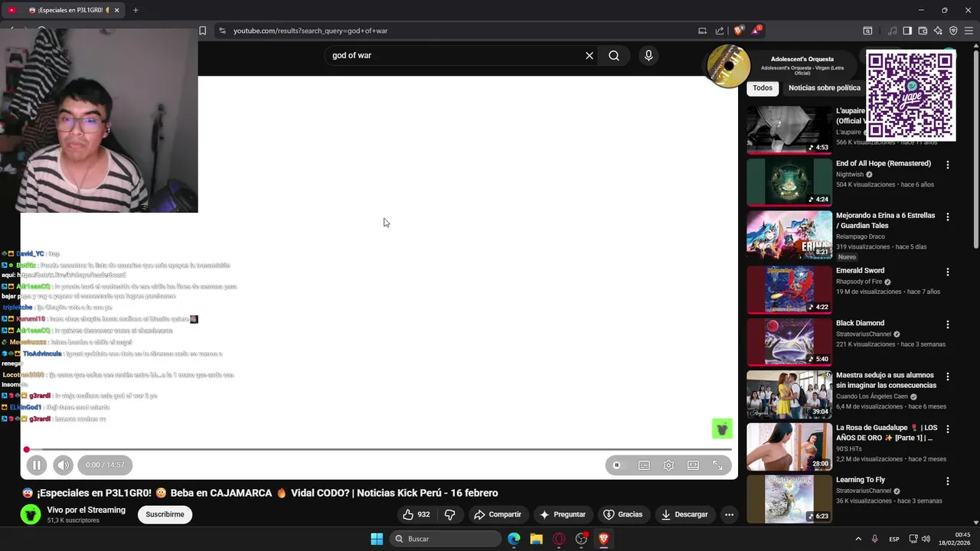Open options menu for La Rosa de Guadalupe
This screenshot has width=980, height=551.
[x=948, y=429]
